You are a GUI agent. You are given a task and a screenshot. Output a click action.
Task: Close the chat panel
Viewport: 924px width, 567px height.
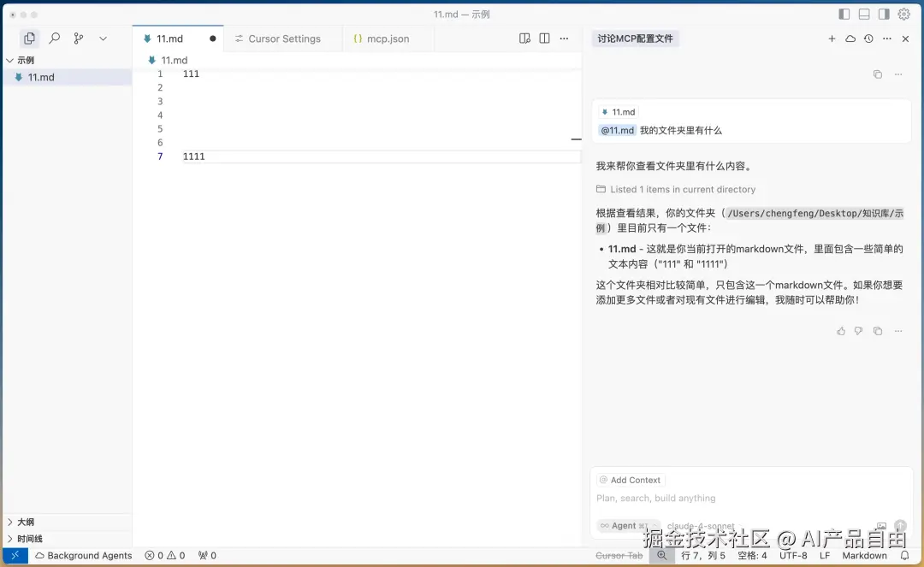[x=906, y=38]
